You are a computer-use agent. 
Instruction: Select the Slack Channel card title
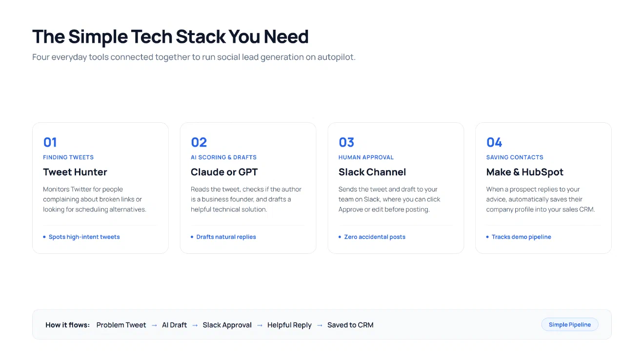point(372,172)
